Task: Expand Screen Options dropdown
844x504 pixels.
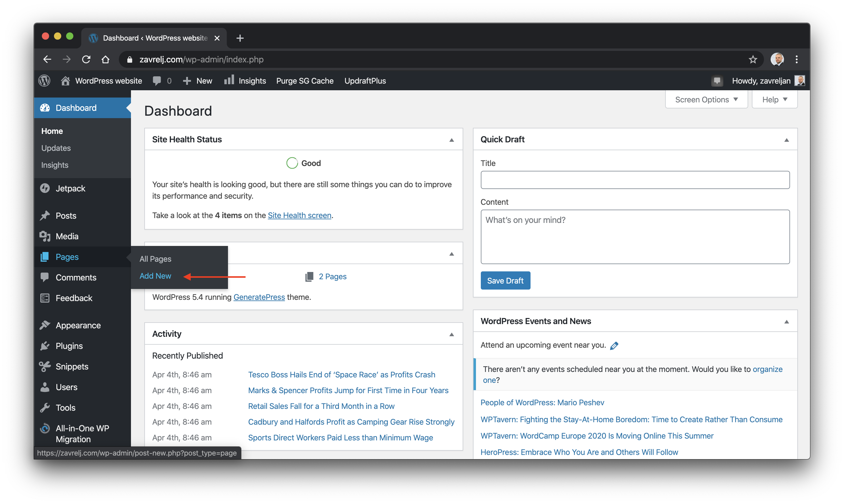Action: pyautogui.click(x=706, y=100)
